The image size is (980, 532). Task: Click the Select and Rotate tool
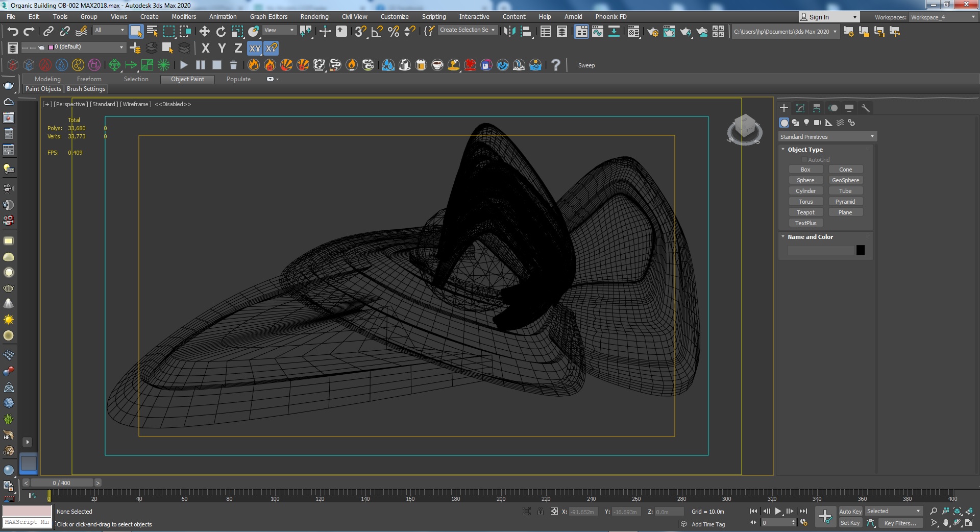click(x=220, y=32)
